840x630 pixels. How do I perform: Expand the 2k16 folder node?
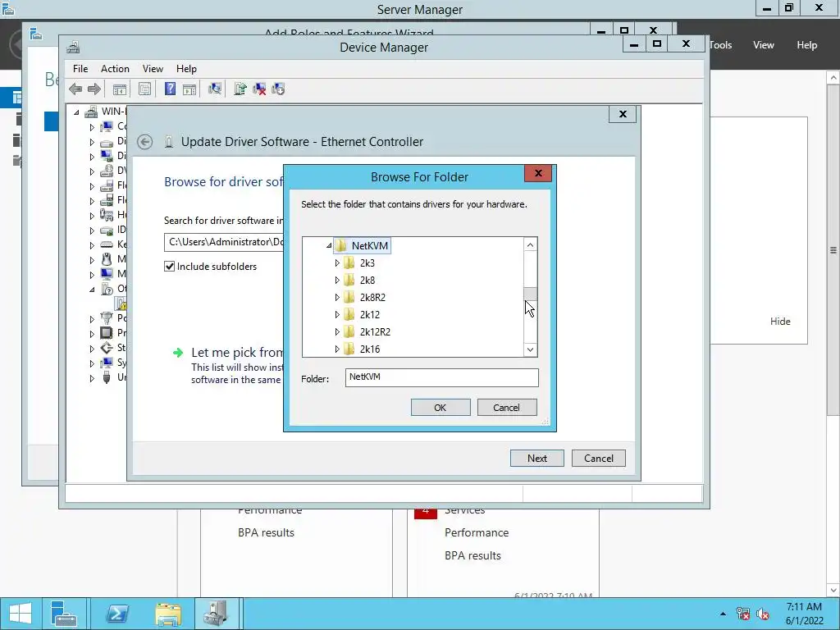(x=337, y=349)
